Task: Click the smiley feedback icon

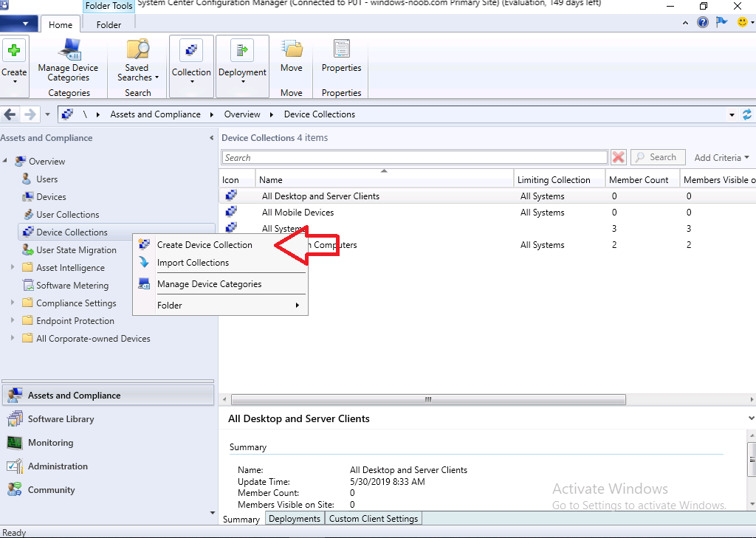Action: tap(743, 22)
